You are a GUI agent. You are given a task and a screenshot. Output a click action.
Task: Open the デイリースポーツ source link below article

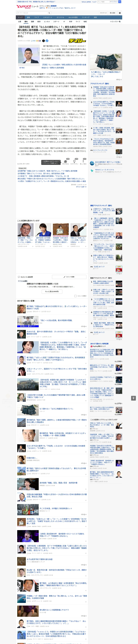pyautogui.click(x=81, y=187)
